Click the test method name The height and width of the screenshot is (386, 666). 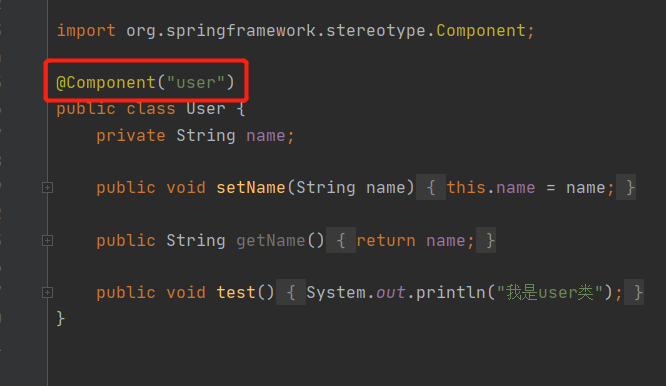pyautogui.click(x=236, y=293)
